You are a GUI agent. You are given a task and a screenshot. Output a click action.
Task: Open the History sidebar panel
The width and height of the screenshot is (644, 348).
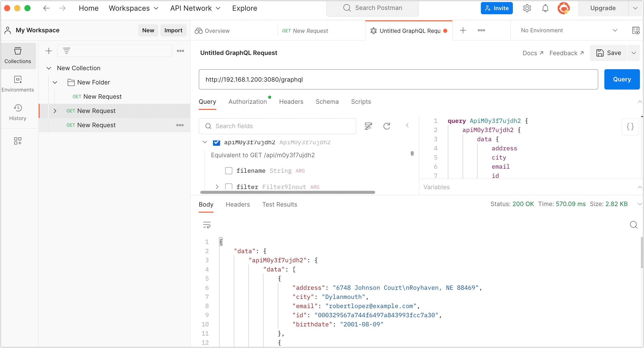(18, 112)
